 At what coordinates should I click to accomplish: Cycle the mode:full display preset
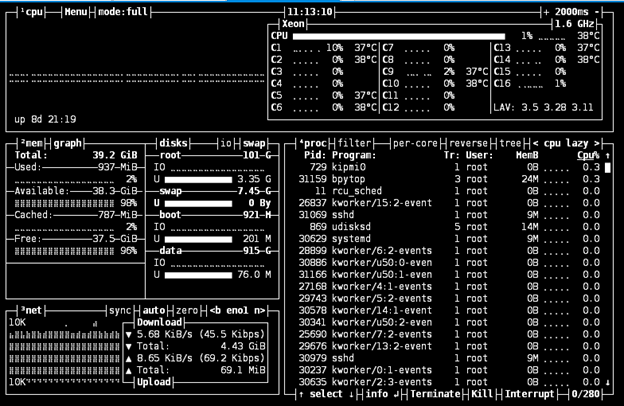click(124, 12)
